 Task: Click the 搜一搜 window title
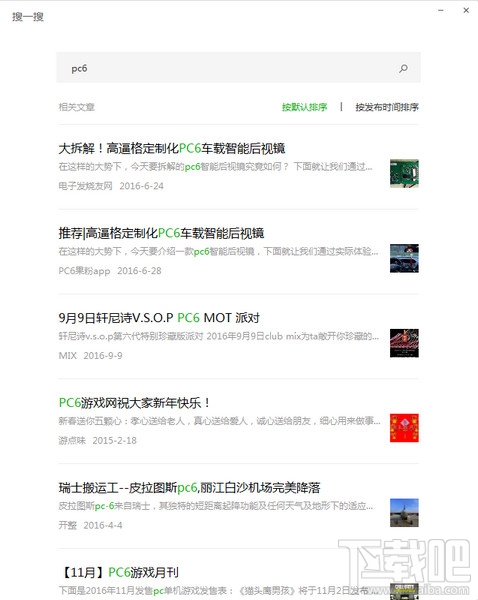28,17
